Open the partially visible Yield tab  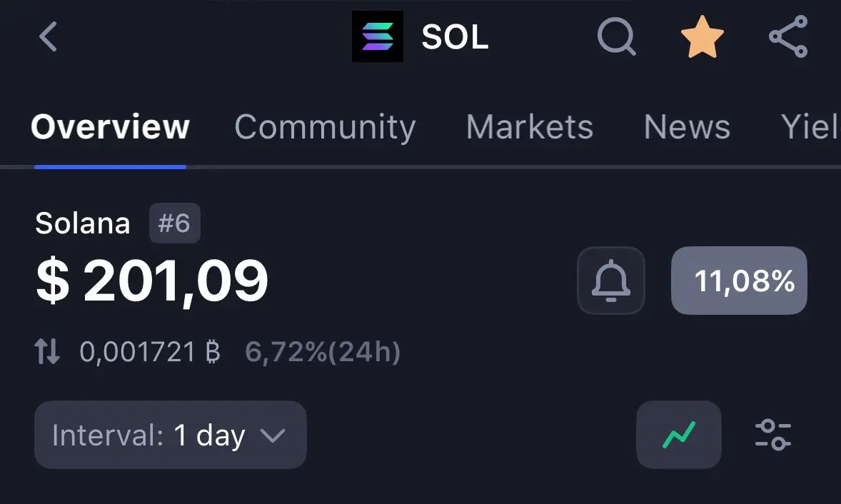(x=810, y=127)
